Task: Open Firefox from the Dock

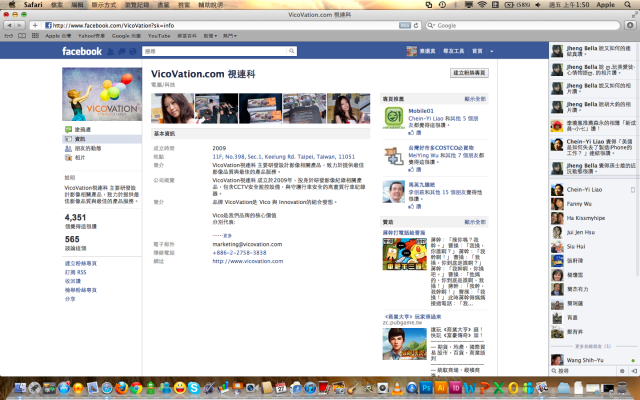Action: pos(121,388)
